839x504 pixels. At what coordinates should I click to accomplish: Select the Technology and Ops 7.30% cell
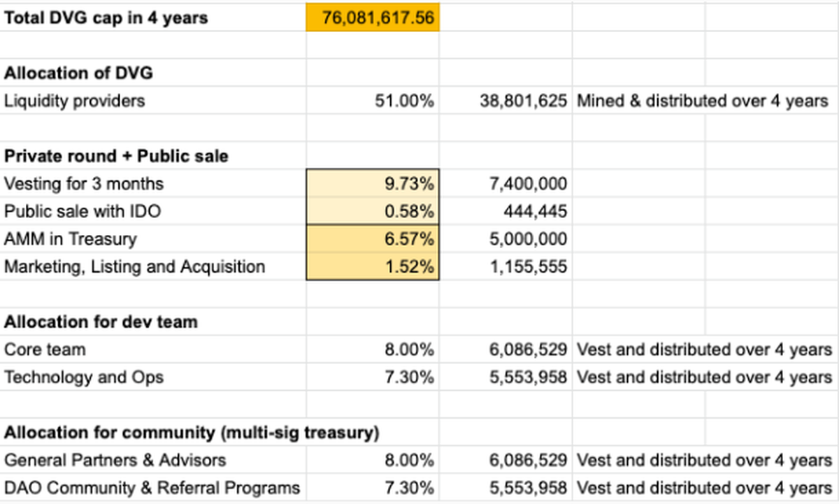(x=409, y=377)
